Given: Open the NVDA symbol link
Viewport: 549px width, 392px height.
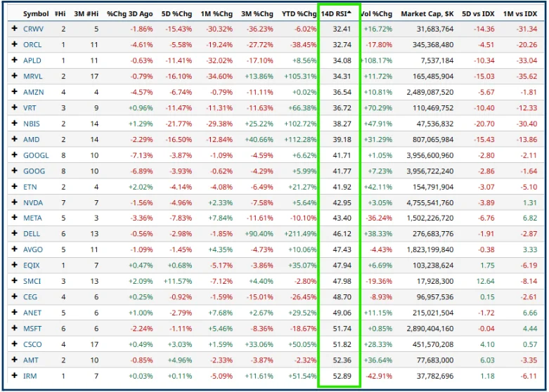Looking at the screenshot, I should click(33, 202).
